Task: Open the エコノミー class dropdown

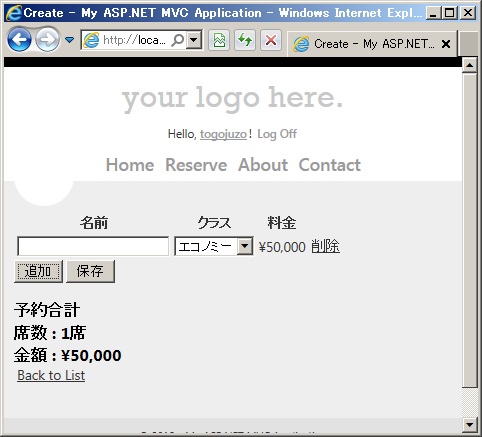Action: [214, 247]
